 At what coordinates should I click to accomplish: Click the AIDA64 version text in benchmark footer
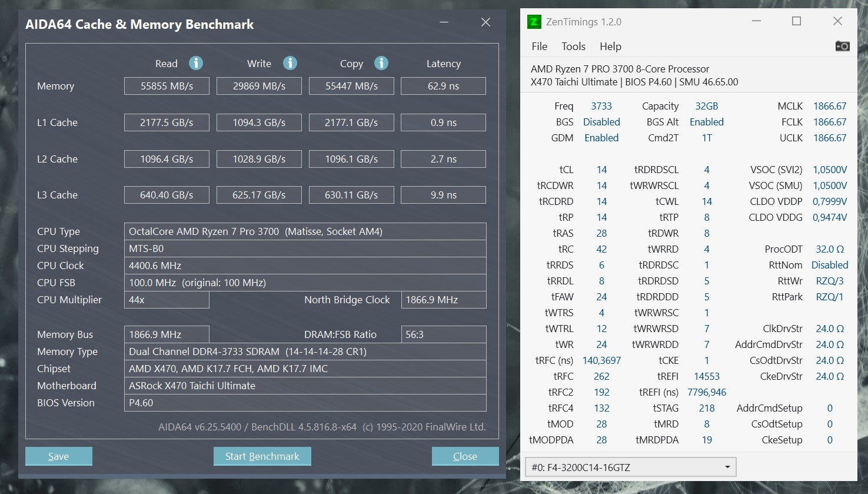click(x=322, y=427)
